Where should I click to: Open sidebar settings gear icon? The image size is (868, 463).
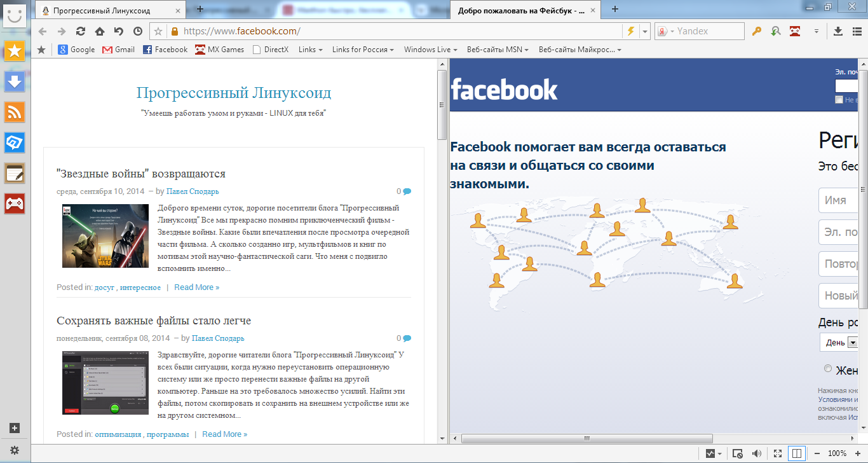coord(15,450)
